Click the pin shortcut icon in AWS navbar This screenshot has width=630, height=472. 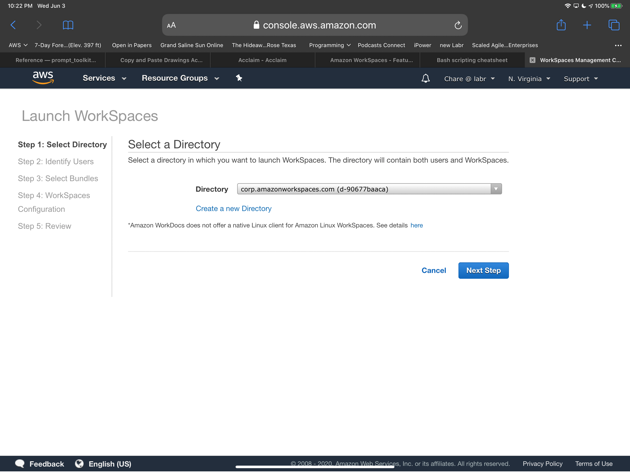coord(239,78)
